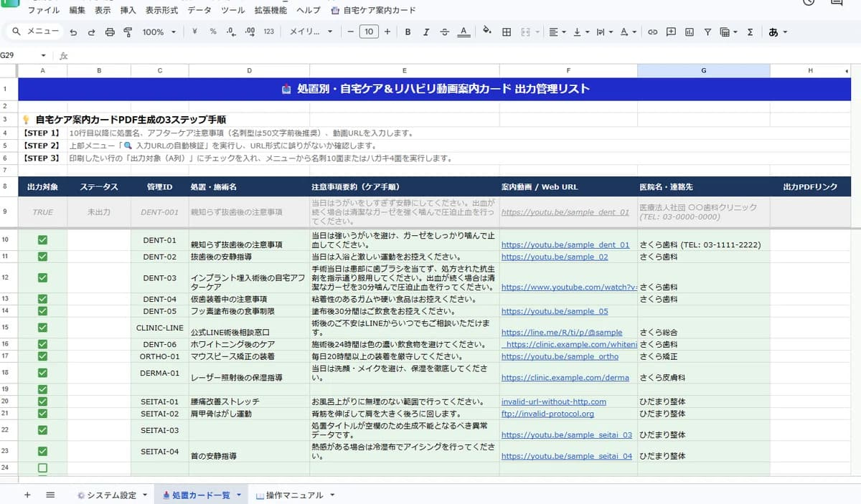Switch to the システム設定 sheet tab
861x504 pixels.
111,495
